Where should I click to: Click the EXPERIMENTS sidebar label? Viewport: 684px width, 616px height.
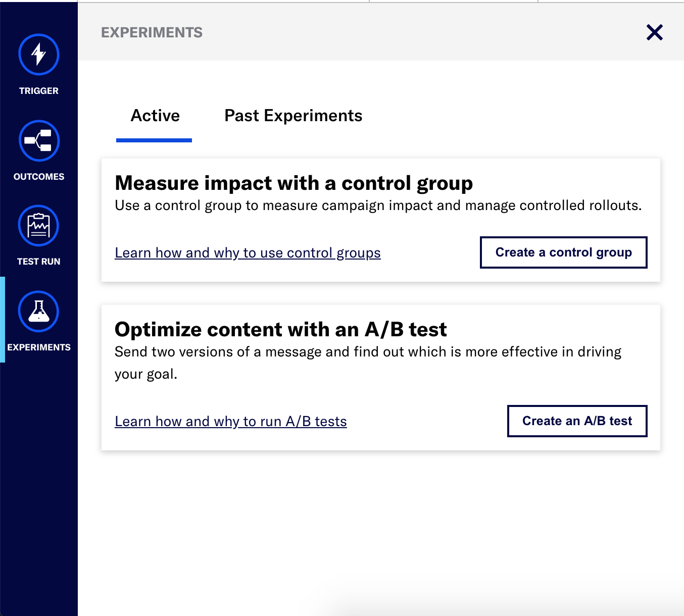pos(39,347)
